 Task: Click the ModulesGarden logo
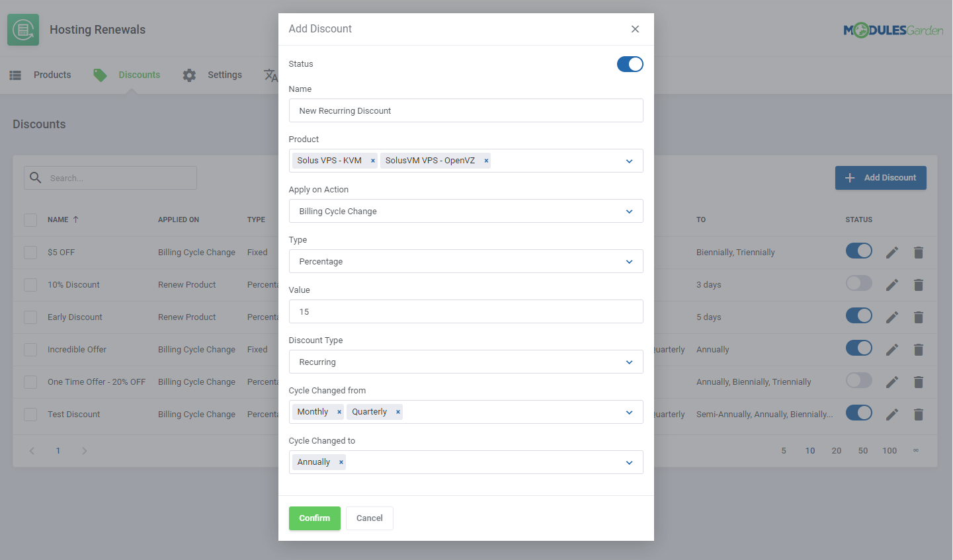[893, 30]
